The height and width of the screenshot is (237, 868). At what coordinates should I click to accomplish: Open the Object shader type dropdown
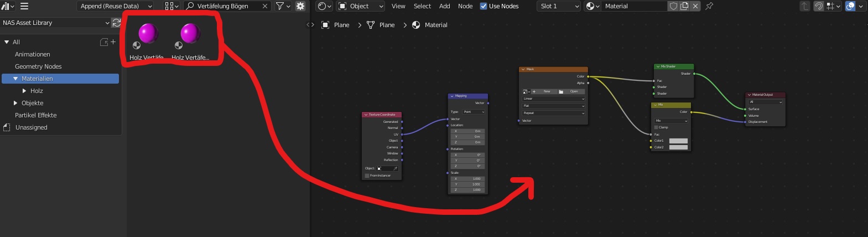pyautogui.click(x=360, y=6)
